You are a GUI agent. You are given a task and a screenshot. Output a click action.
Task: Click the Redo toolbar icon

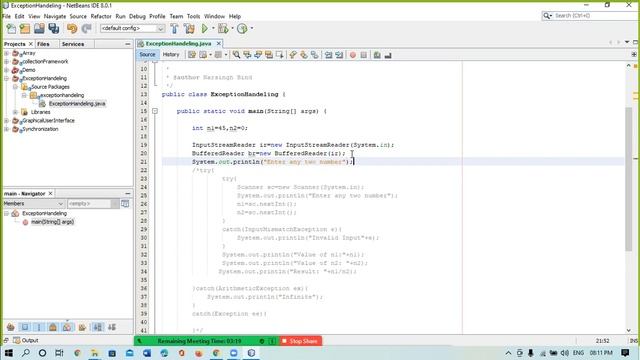point(86,29)
